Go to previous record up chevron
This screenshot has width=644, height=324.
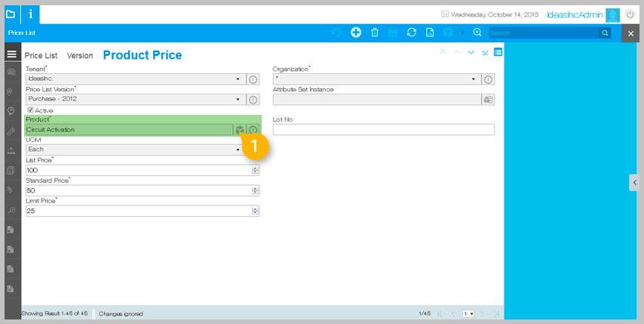pos(457,52)
